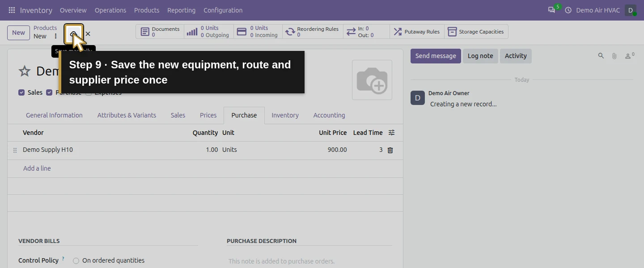Open the user avatar menu
The width and height of the screenshot is (644, 268).
click(x=631, y=10)
